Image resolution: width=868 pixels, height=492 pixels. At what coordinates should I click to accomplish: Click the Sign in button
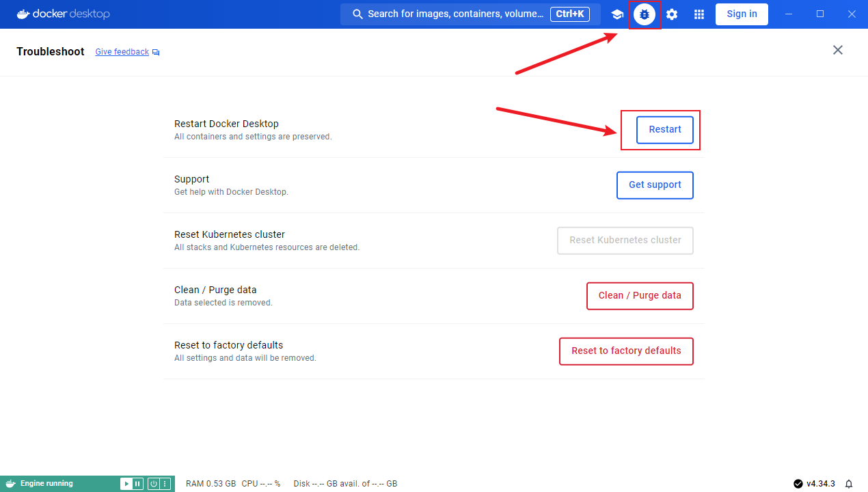[x=742, y=14]
